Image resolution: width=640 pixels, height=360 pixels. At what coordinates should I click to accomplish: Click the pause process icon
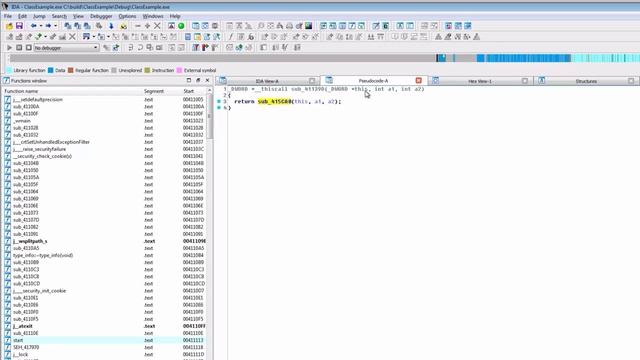pos(19,48)
